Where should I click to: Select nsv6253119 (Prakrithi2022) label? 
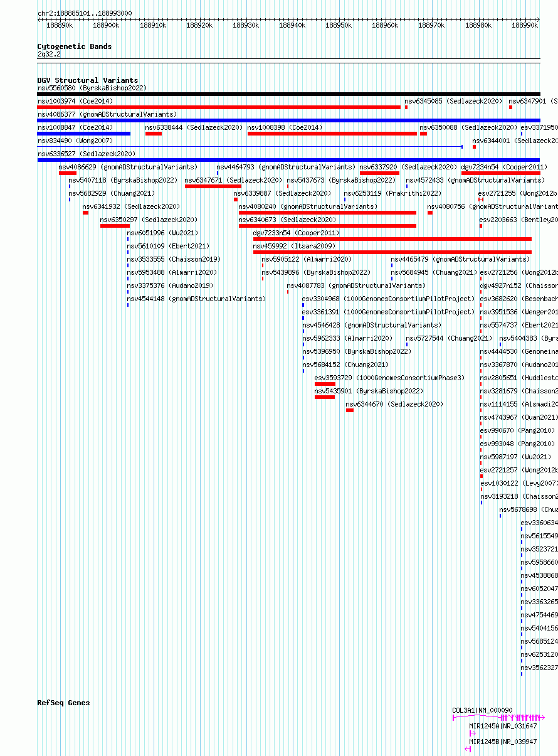pyautogui.click(x=393, y=193)
